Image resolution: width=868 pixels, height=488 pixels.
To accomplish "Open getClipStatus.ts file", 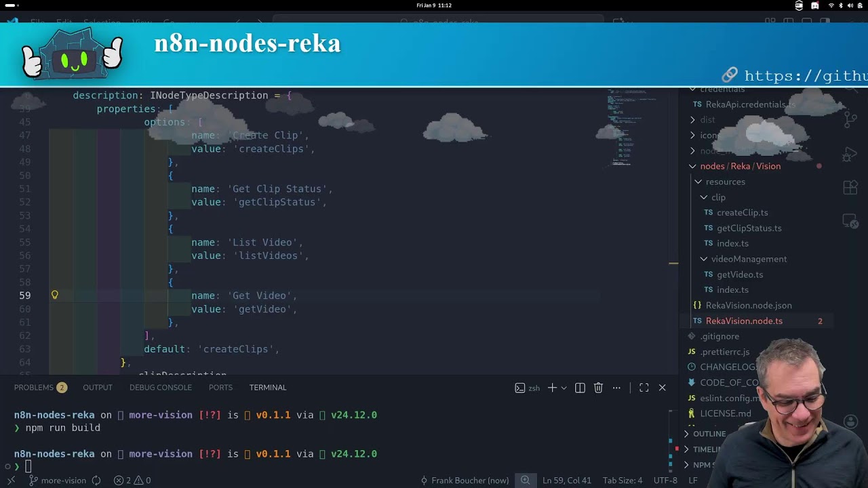I will tap(749, 228).
